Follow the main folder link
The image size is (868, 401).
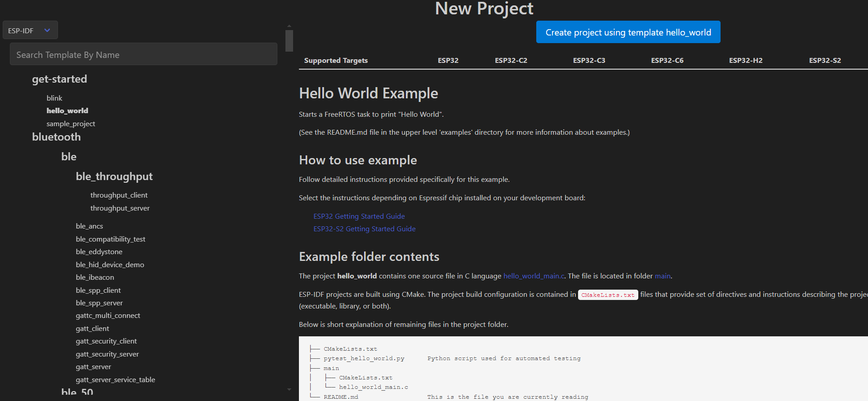pos(662,276)
